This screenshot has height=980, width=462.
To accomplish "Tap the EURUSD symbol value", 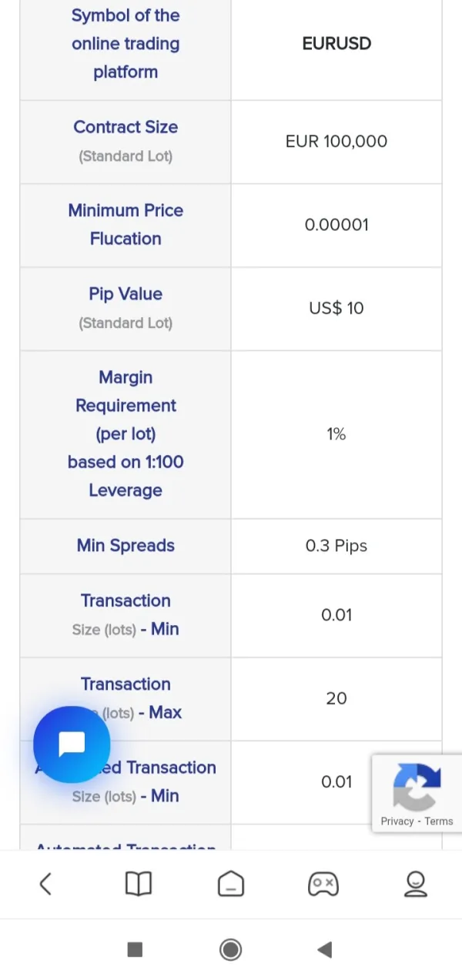I will (336, 44).
